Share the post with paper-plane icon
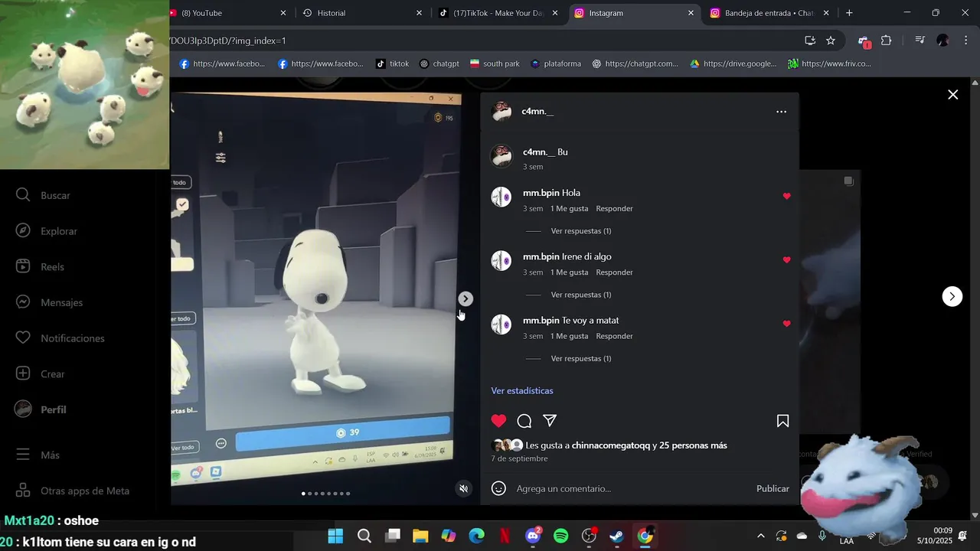The height and width of the screenshot is (551, 980). [549, 420]
